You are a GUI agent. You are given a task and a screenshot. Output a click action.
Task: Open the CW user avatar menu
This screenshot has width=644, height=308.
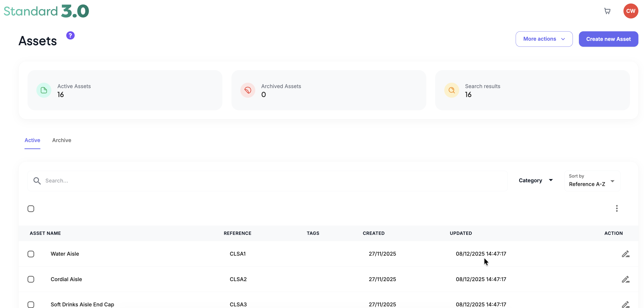630,11
